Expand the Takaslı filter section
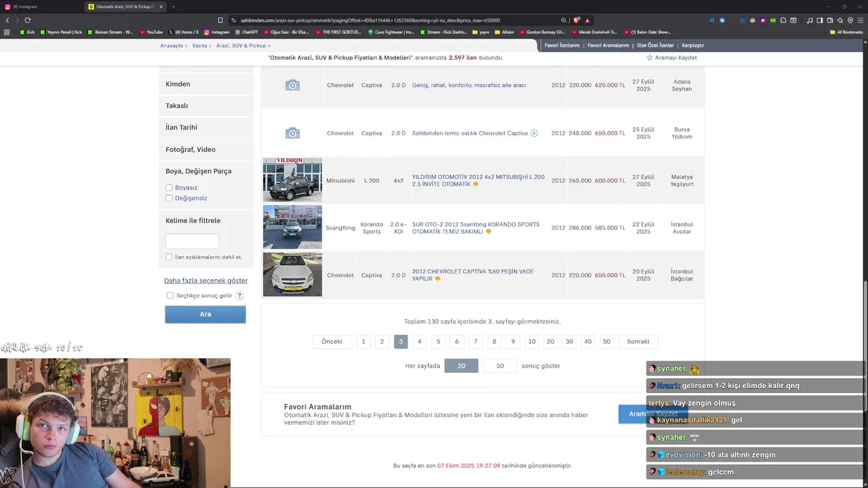Screen dimensions: 868x488 (x=206, y=106)
